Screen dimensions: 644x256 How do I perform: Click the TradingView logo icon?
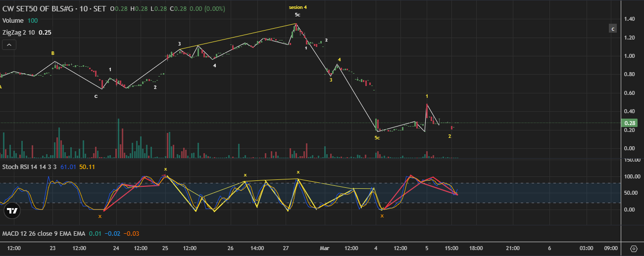tap(12, 211)
